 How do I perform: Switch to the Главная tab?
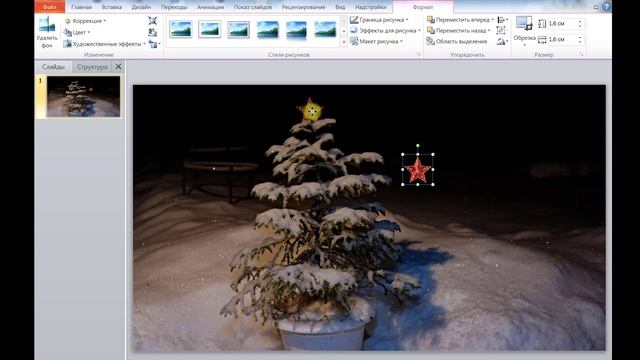pyautogui.click(x=82, y=7)
